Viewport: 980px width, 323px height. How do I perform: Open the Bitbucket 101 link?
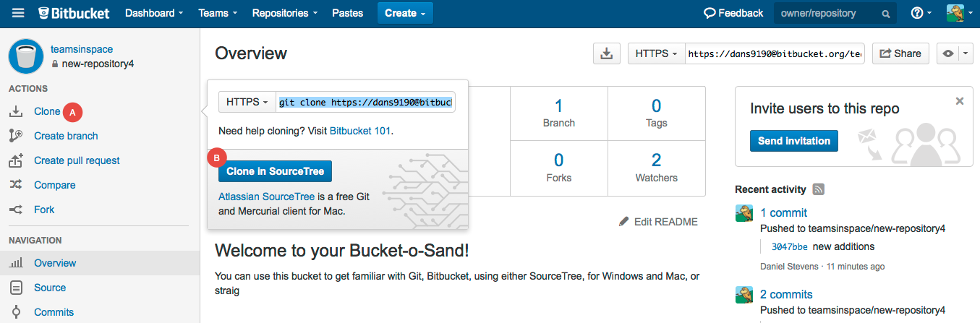click(360, 131)
